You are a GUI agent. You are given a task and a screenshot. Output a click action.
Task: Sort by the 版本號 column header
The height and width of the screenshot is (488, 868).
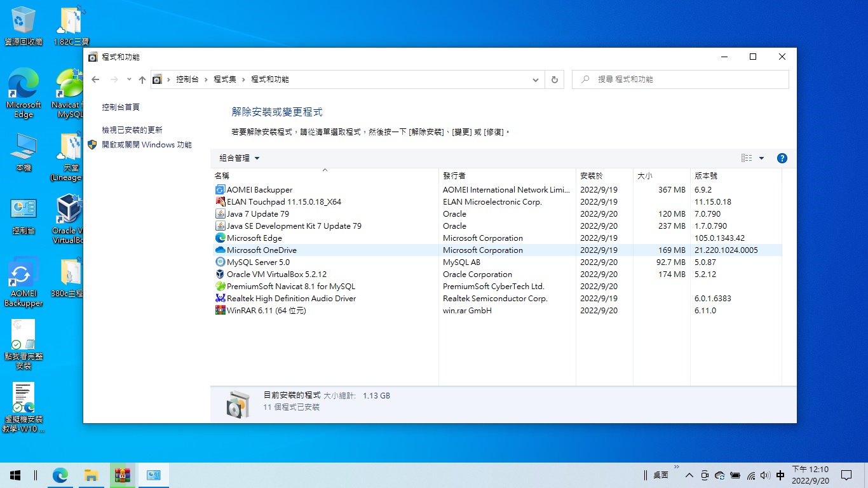point(736,175)
